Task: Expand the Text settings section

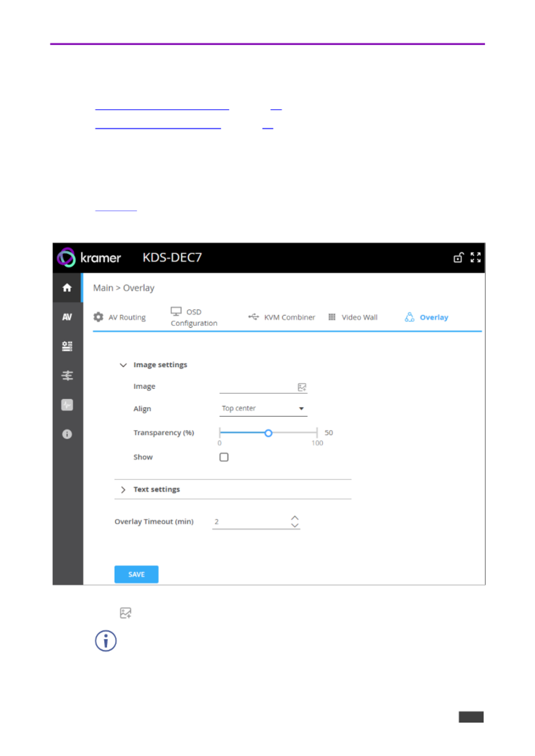Action: 123,490
